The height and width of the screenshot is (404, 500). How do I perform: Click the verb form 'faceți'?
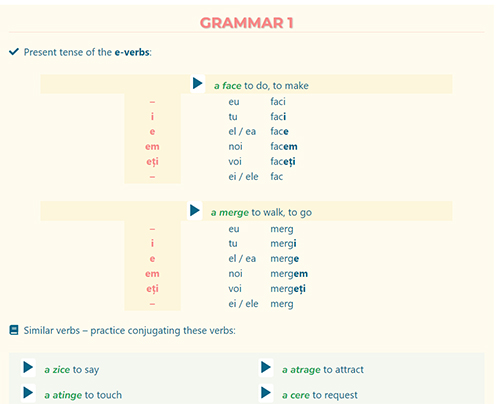(283, 162)
